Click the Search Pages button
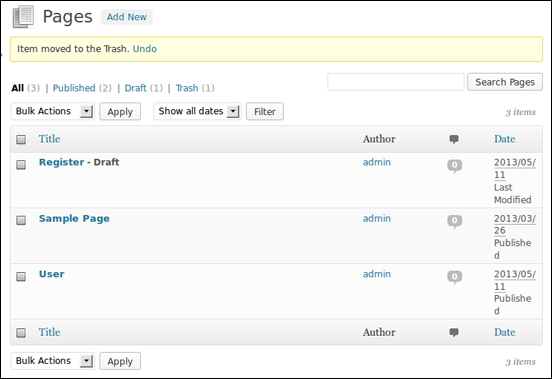This screenshot has width=552, height=379. [x=505, y=82]
